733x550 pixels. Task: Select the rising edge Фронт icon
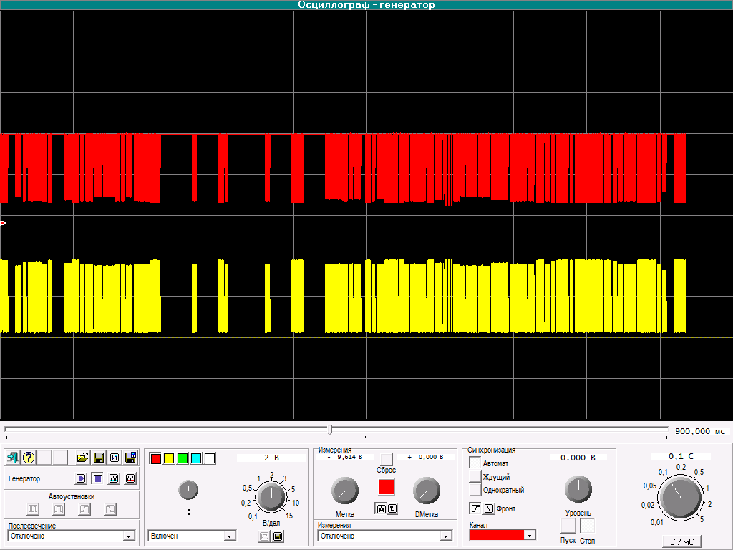[475, 508]
